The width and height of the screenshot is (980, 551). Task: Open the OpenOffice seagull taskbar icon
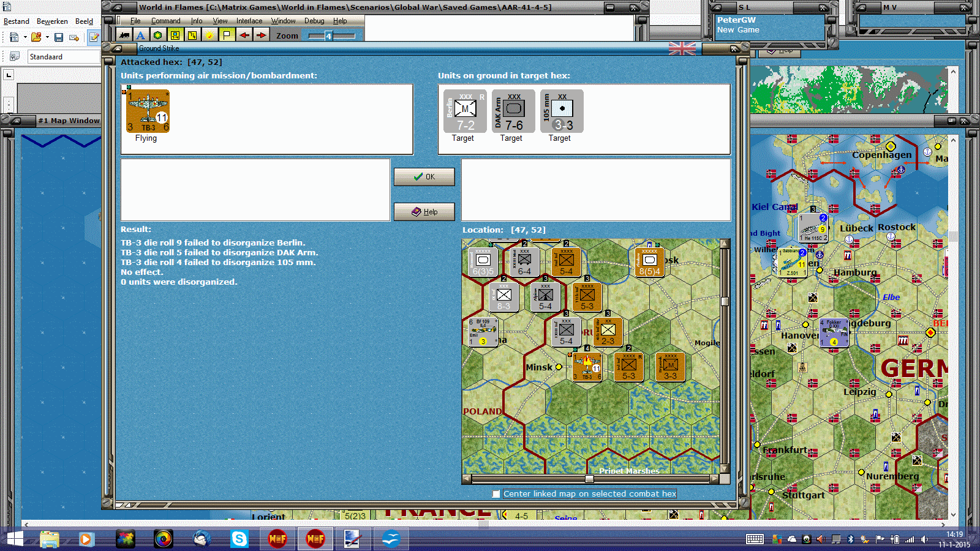click(390, 539)
